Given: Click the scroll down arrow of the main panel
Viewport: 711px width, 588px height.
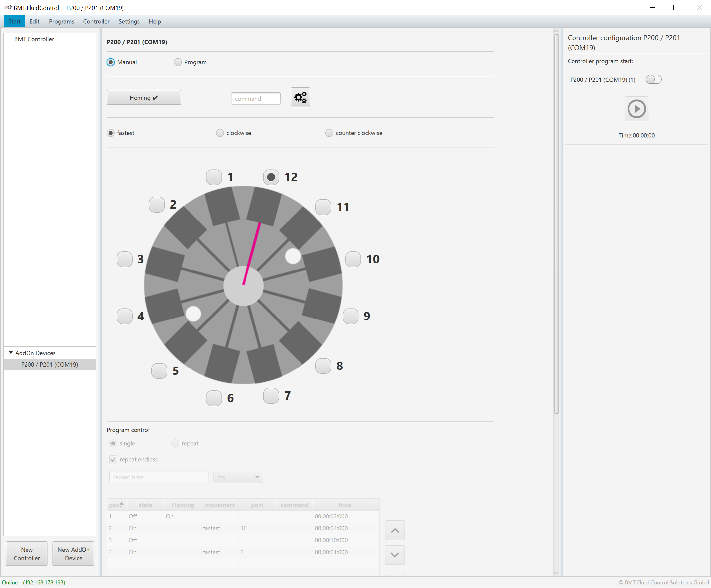Looking at the screenshot, I should pos(556,573).
